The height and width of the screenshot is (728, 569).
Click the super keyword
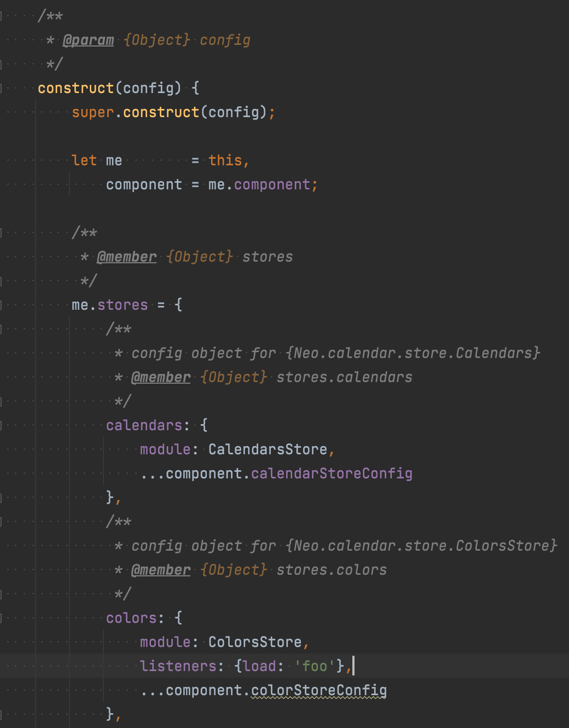(x=93, y=112)
